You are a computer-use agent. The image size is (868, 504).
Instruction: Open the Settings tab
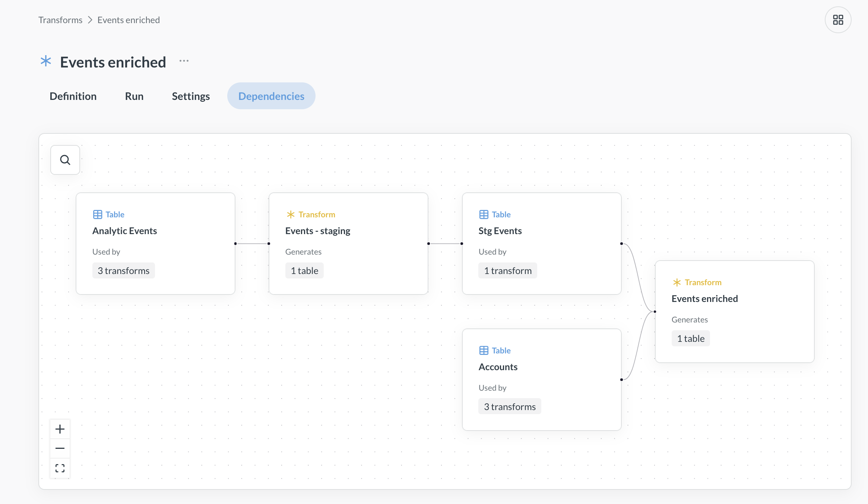(x=190, y=96)
